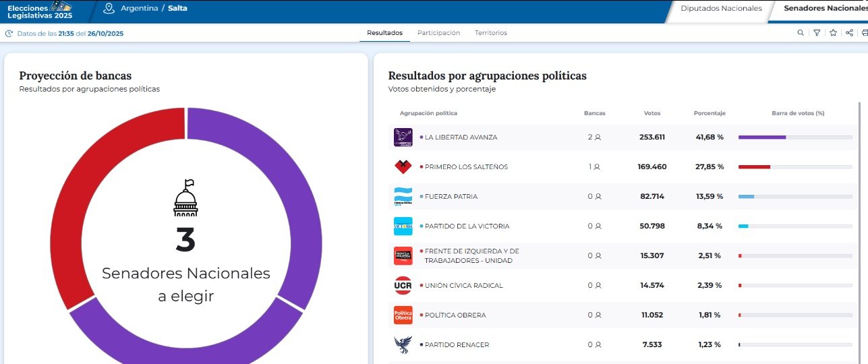
Task: Click the share icon
Action: click(849, 32)
